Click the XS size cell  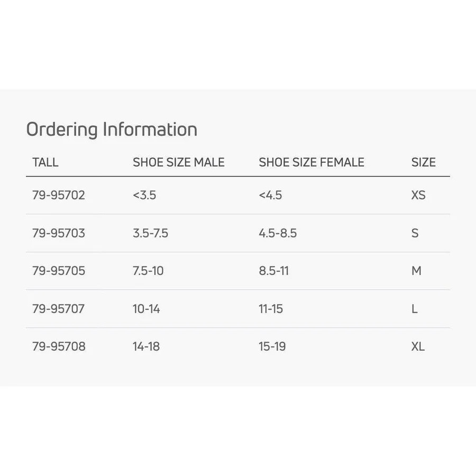pos(418,195)
